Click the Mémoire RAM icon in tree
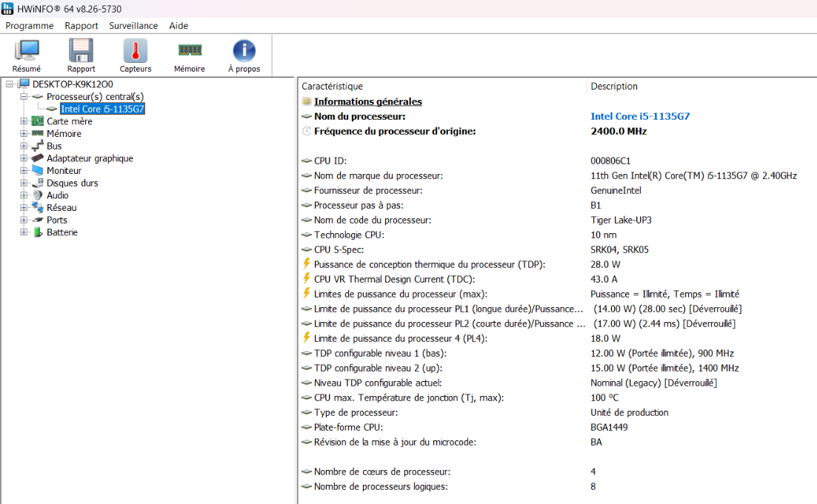The image size is (817, 504). point(38,133)
